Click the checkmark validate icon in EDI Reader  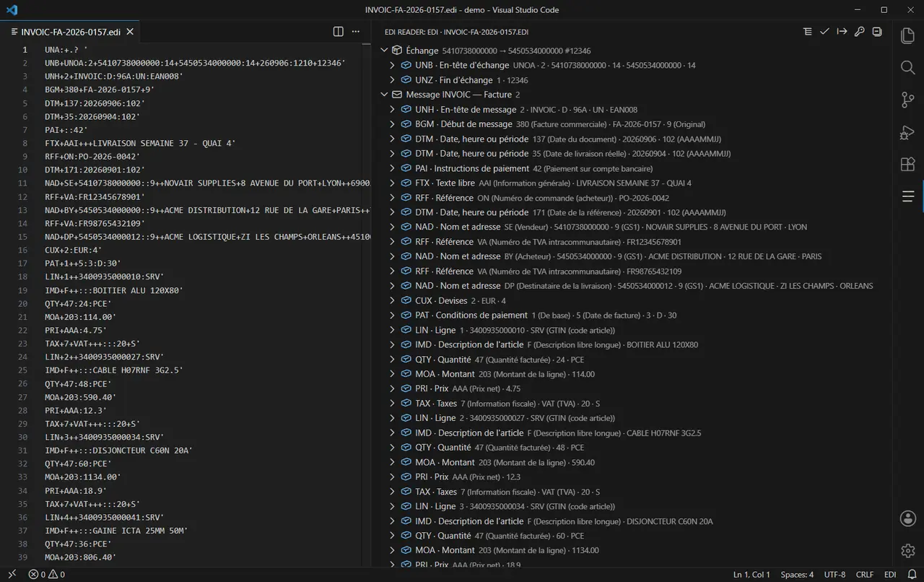[825, 32]
